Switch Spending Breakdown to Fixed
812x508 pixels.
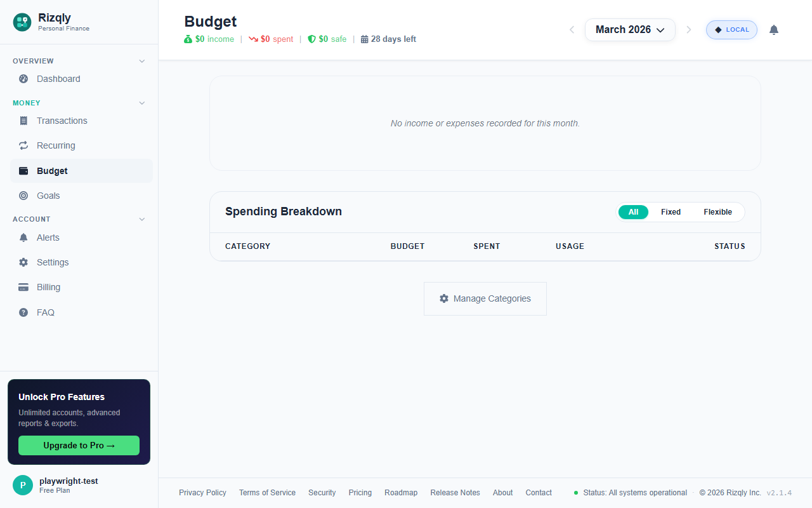point(671,211)
